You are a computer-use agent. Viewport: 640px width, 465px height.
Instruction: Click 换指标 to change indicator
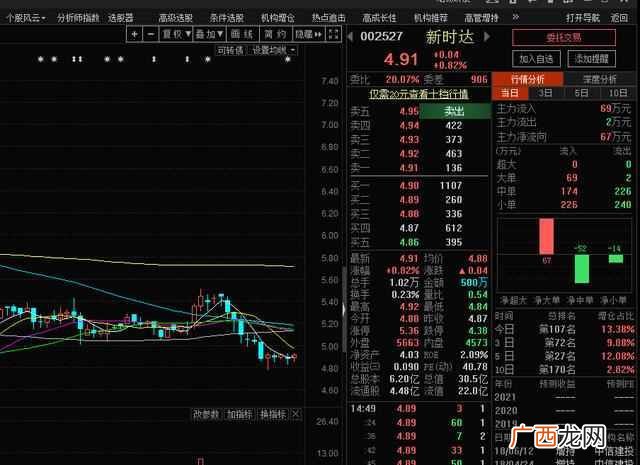pyautogui.click(x=273, y=414)
